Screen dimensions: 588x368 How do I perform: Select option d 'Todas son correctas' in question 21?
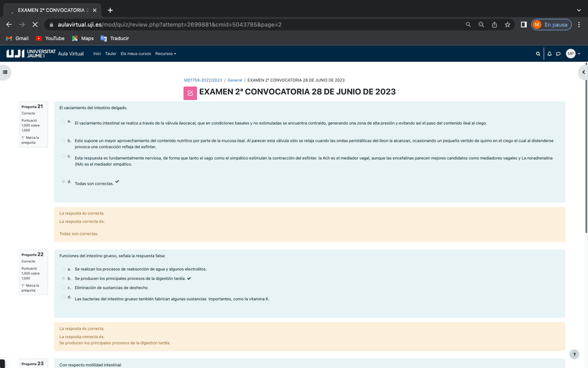pyautogui.click(x=64, y=182)
